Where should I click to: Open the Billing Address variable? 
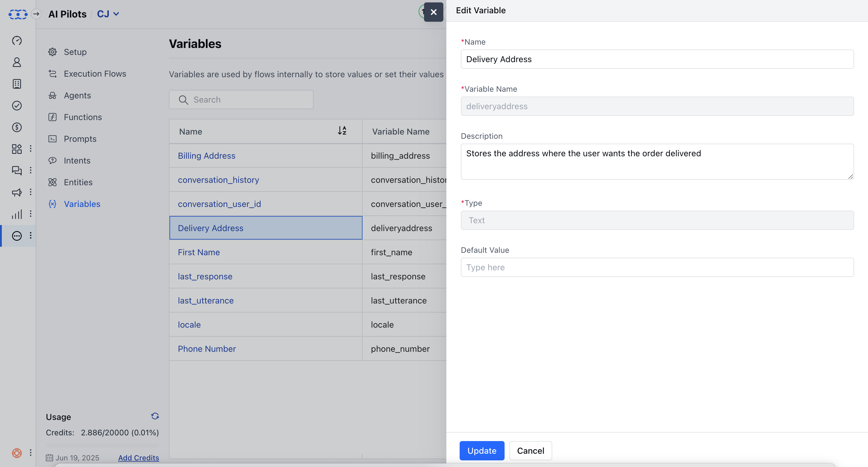(207, 156)
